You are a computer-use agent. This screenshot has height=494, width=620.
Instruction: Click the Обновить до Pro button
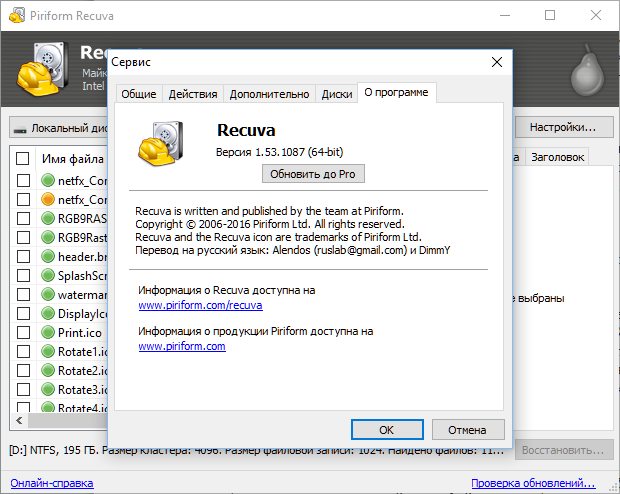point(313,174)
